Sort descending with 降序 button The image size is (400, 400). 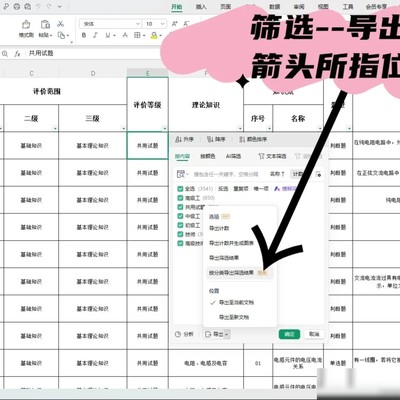pos(216,139)
